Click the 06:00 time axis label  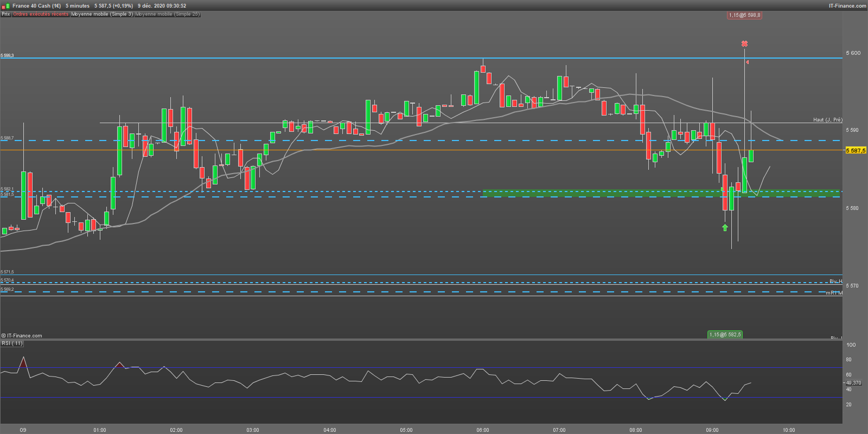click(483, 430)
